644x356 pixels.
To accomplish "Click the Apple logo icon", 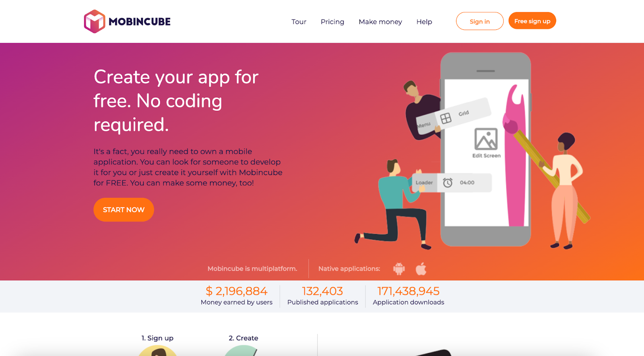I will [421, 269].
